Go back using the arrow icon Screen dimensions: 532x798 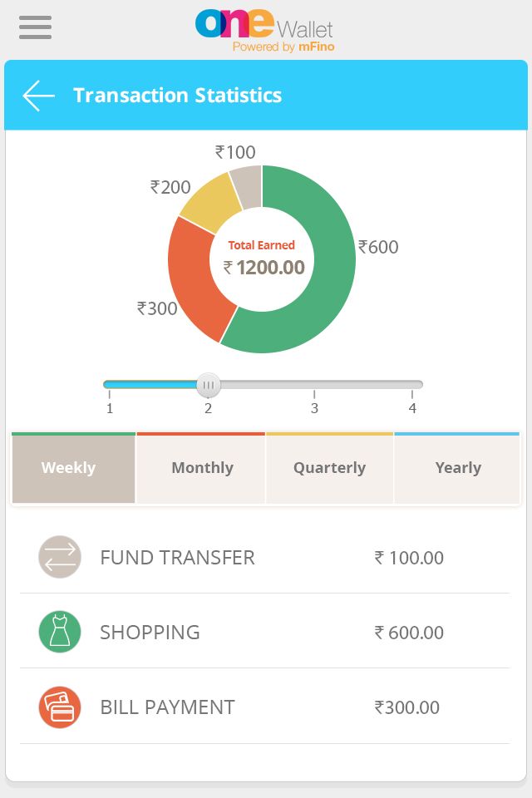point(39,96)
